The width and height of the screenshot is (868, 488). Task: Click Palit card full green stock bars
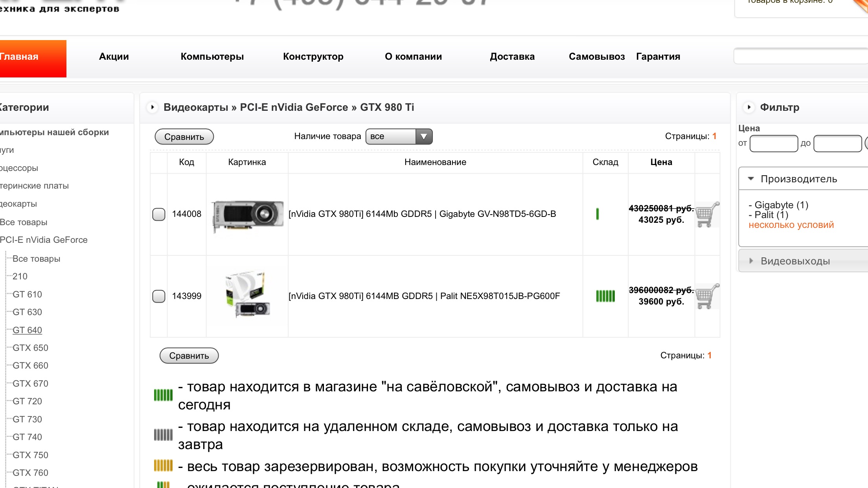click(x=605, y=296)
